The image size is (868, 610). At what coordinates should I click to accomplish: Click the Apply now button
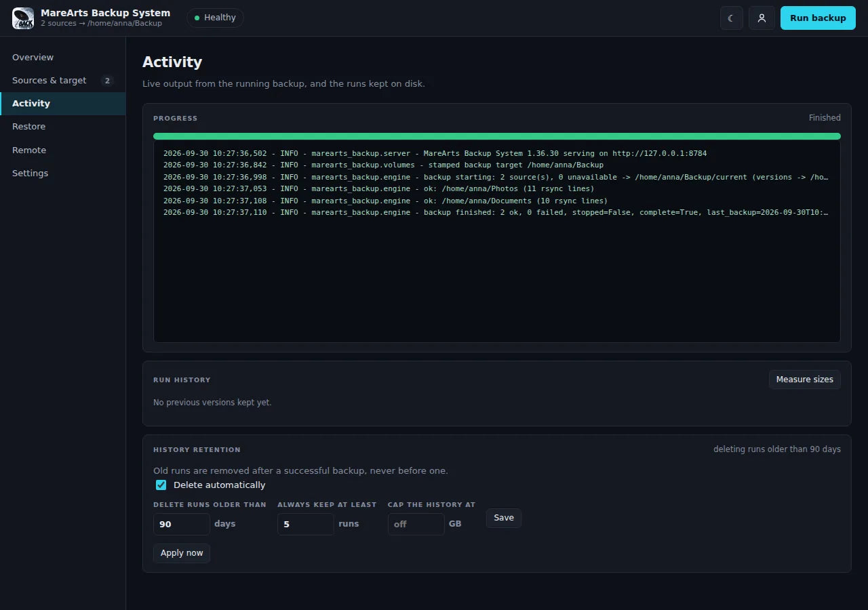pos(182,553)
